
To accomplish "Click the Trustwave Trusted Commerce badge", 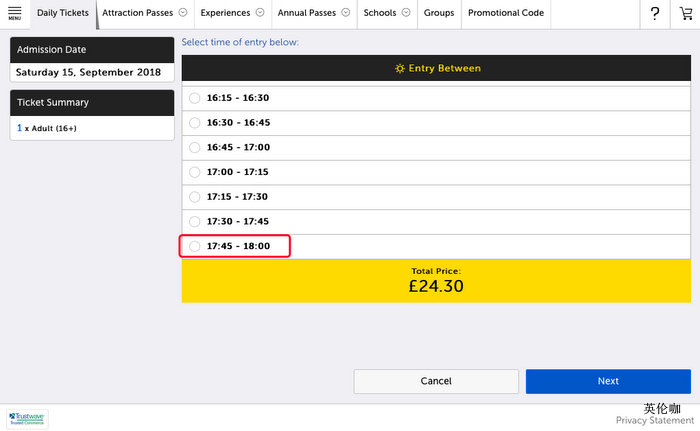I will [28, 419].
